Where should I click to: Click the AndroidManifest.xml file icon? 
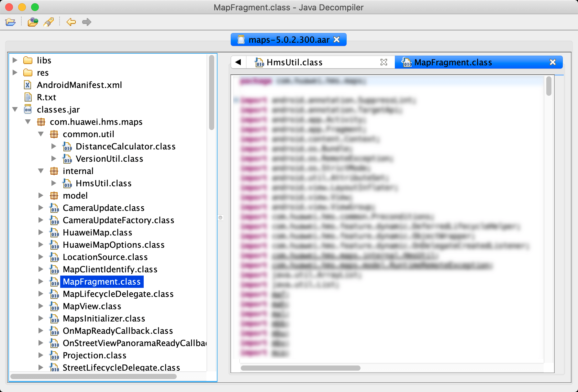pyautogui.click(x=28, y=85)
